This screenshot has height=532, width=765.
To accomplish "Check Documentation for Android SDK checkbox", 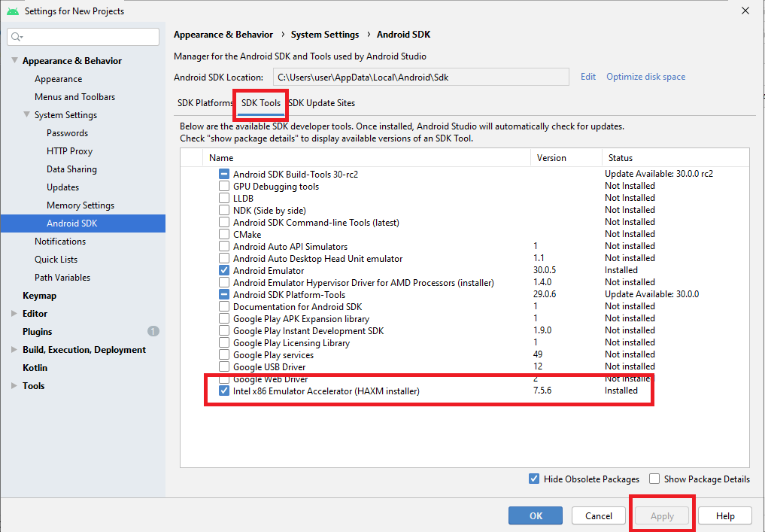I will (x=224, y=306).
